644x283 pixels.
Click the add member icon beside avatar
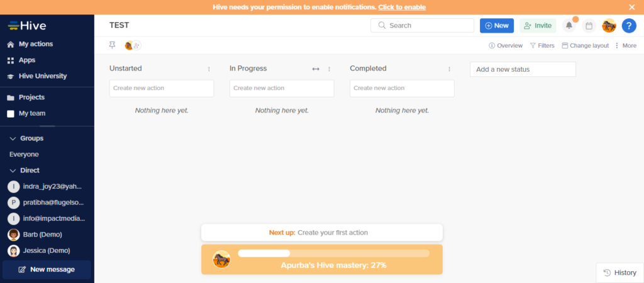[136, 45]
